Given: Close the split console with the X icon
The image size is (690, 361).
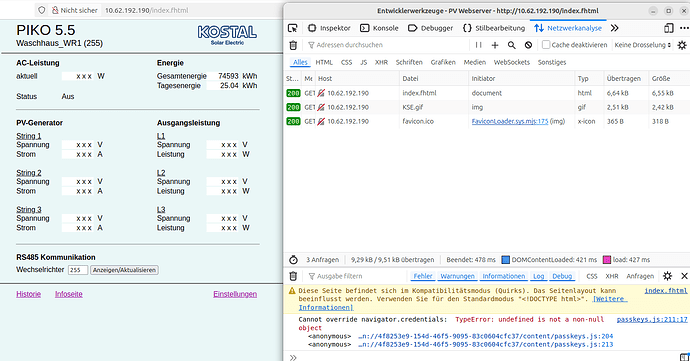Looking at the screenshot, I should 684,276.
